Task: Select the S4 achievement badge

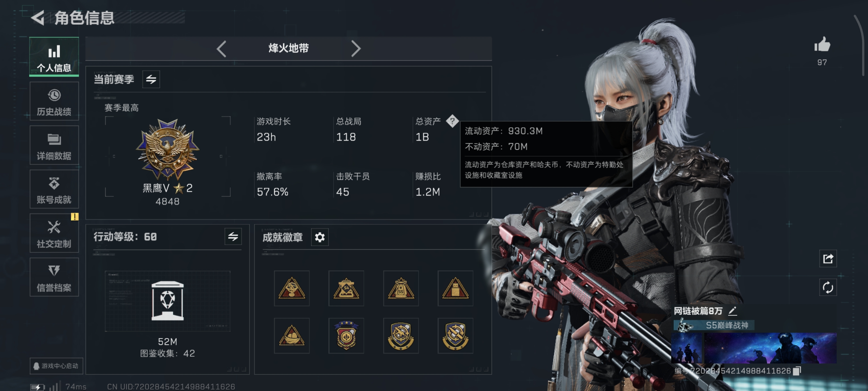Action: click(x=346, y=288)
